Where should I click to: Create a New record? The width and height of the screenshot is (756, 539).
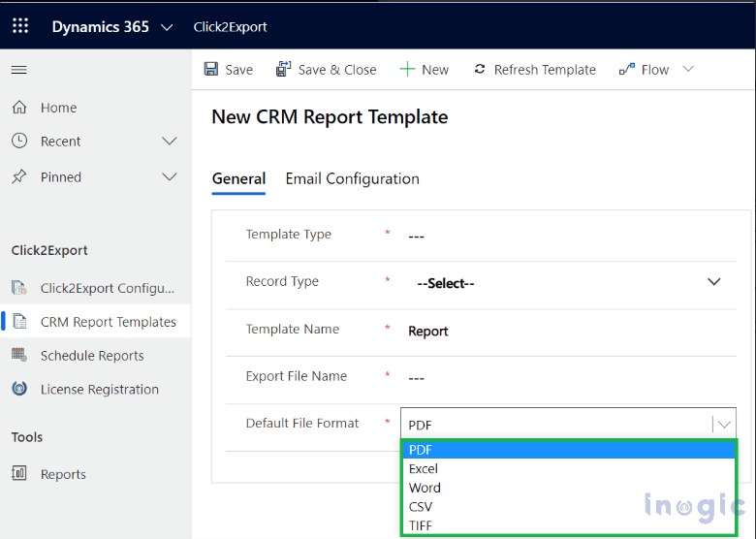point(435,70)
